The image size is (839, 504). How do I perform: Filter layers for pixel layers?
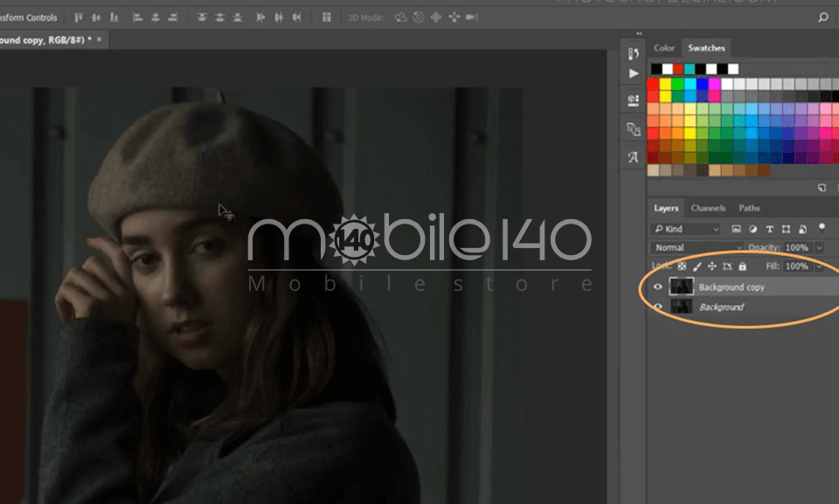point(736,229)
